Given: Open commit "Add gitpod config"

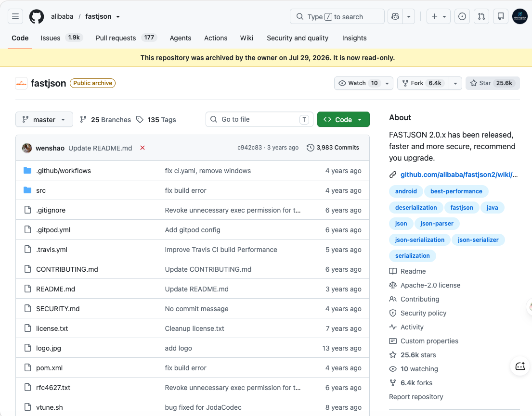Looking at the screenshot, I should click(193, 230).
